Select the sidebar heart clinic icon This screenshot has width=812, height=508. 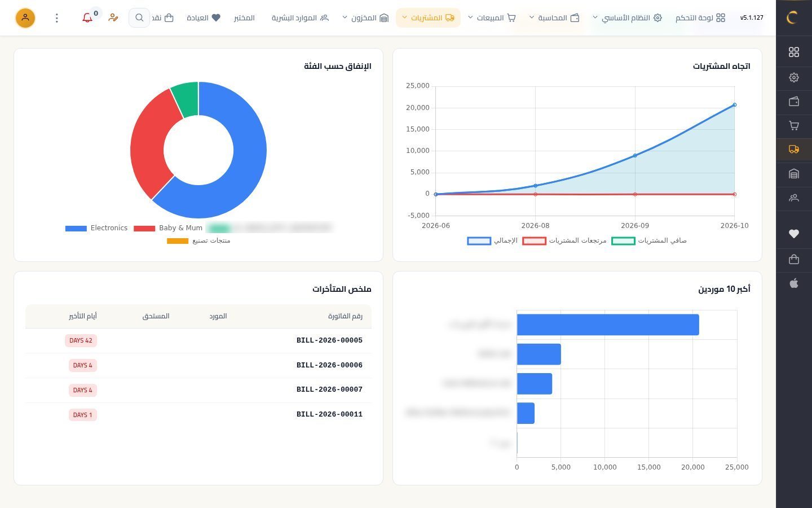[x=794, y=234]
